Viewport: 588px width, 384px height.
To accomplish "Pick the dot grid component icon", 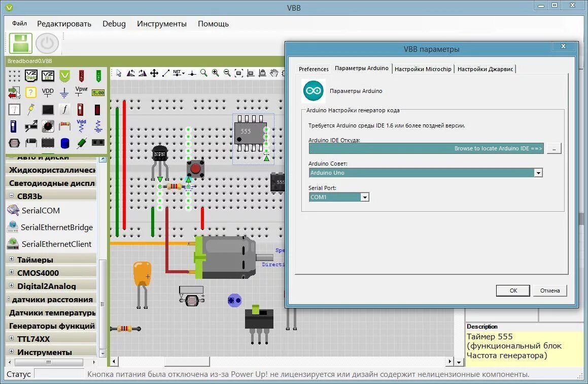I will (14, 76).
